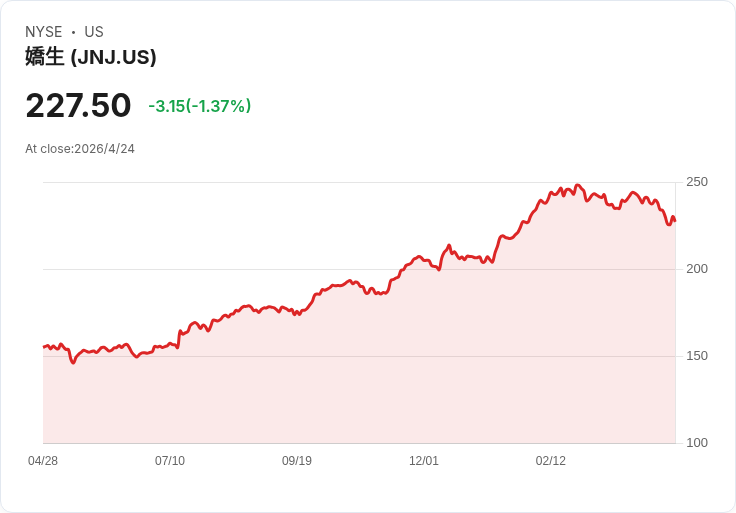Click the At close:2026/4/24 timestamp
Image resolution: width=736 pixels, height=513 pixels.
click(x=80, y=149)
